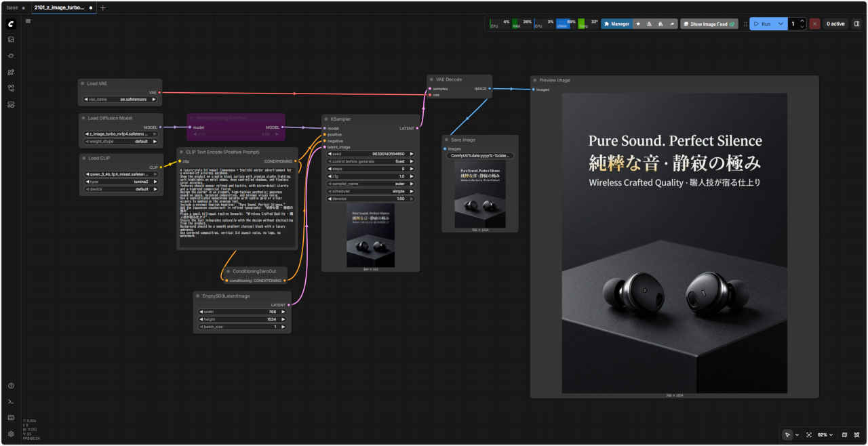The image size is (868, 446).
Task: Click the denoise value slider in KSampler
Action: click(370, 199)
